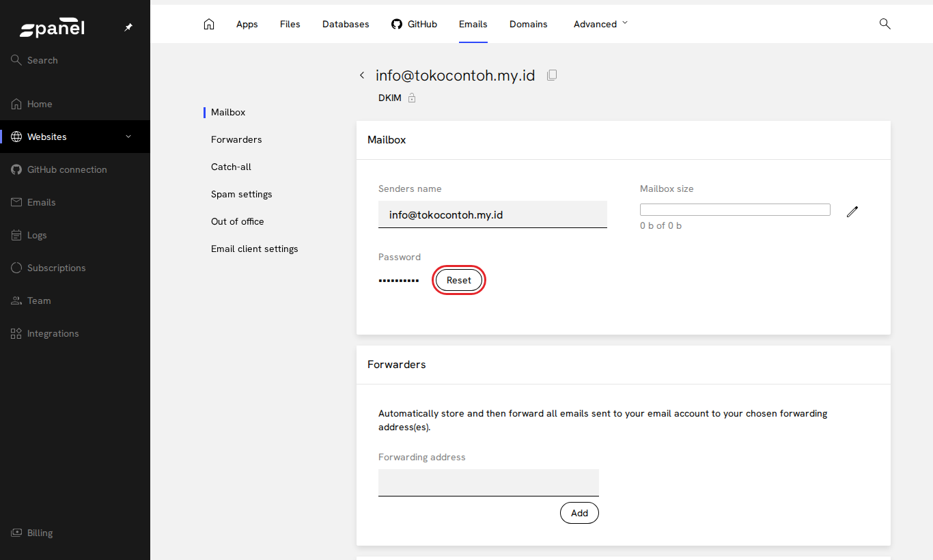Click the Home icon in the sidebar
The height and width of the screenshot is (560, 933).
pos(16,104)
